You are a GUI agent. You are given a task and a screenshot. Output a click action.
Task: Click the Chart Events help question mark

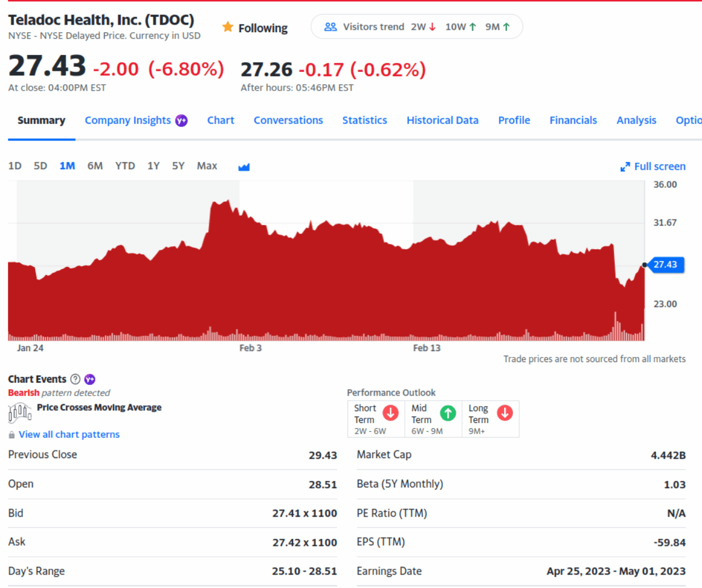75,379
